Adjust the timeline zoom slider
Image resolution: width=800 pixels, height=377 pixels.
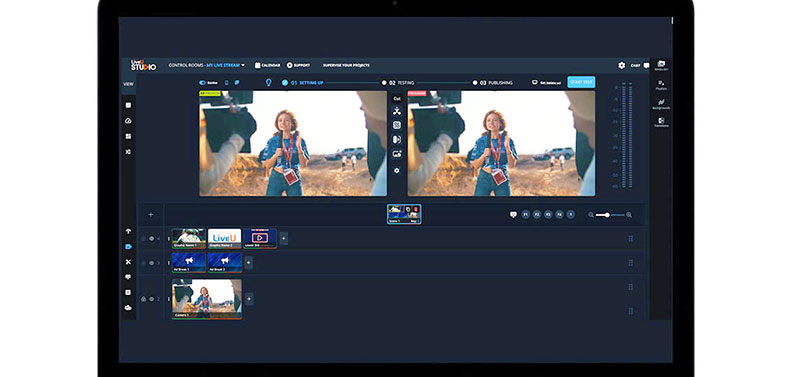pos(610,215)
